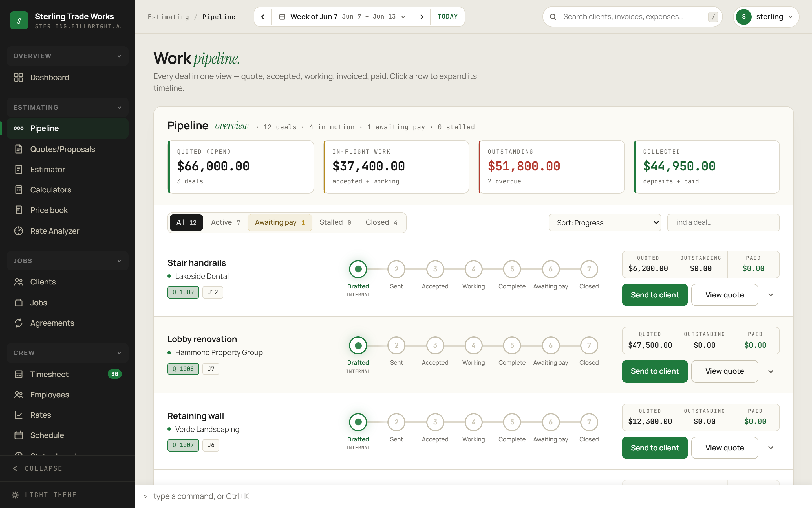Expand the Lobby renovation row chevron
The width and height of the screenshot is (812, 508).
pyautogui.click(x=771, y=371)
